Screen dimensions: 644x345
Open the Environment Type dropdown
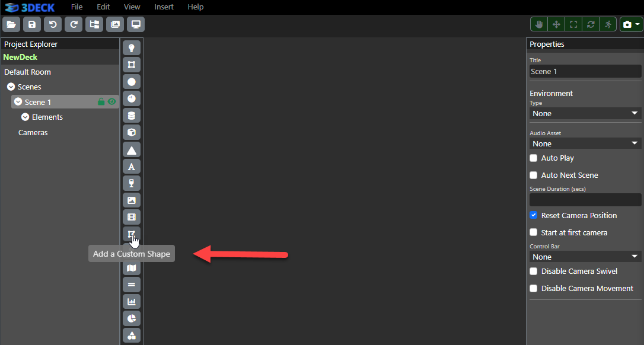(585, 113)
